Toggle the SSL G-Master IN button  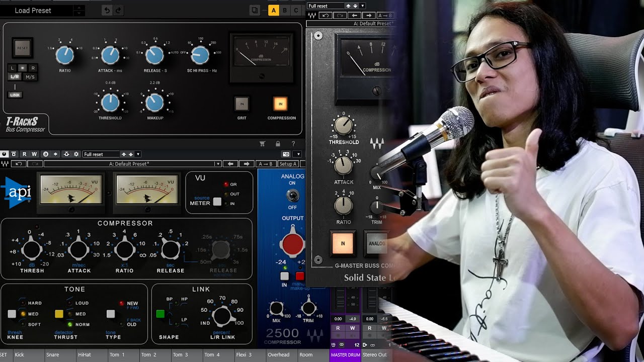point(343,243)
